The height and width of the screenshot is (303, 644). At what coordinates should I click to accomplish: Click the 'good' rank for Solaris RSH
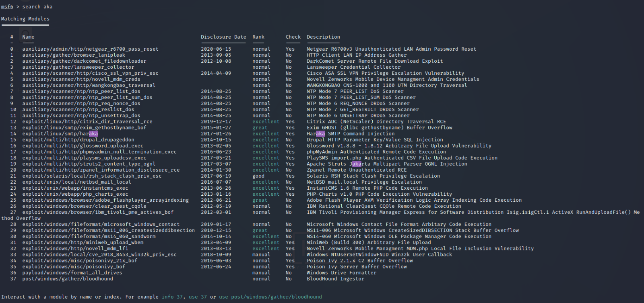click(x=258, y=176)
